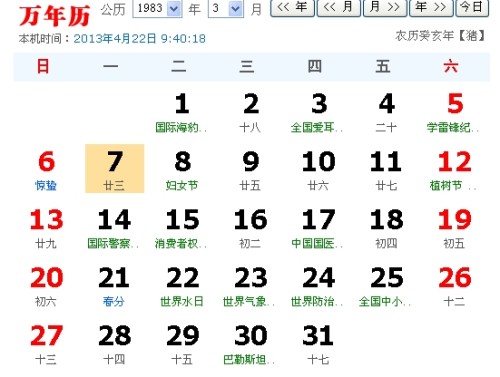This screenshot has height=377, width=500.
Task: Select March 15 消费者权 day
Action: [182, 228]
